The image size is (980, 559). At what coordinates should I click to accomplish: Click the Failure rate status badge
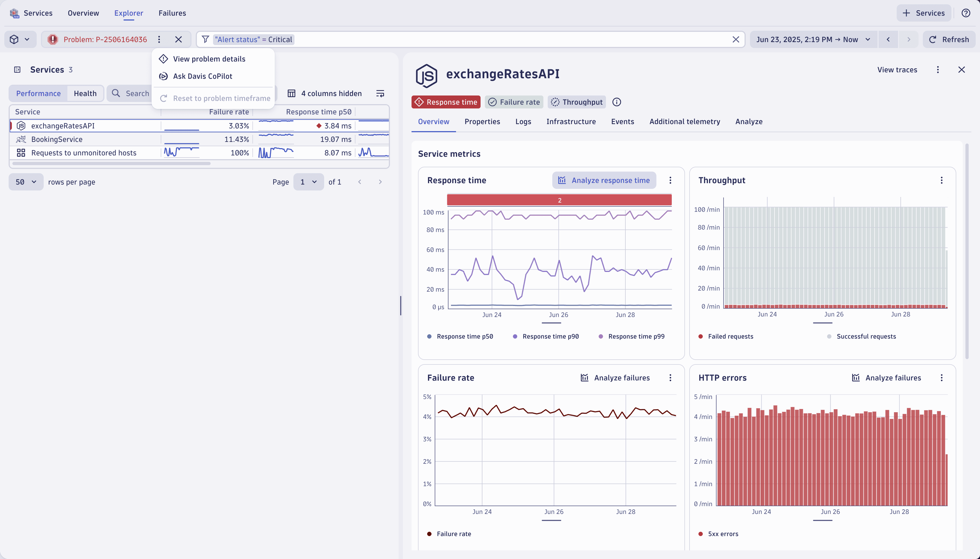[514, 102]
